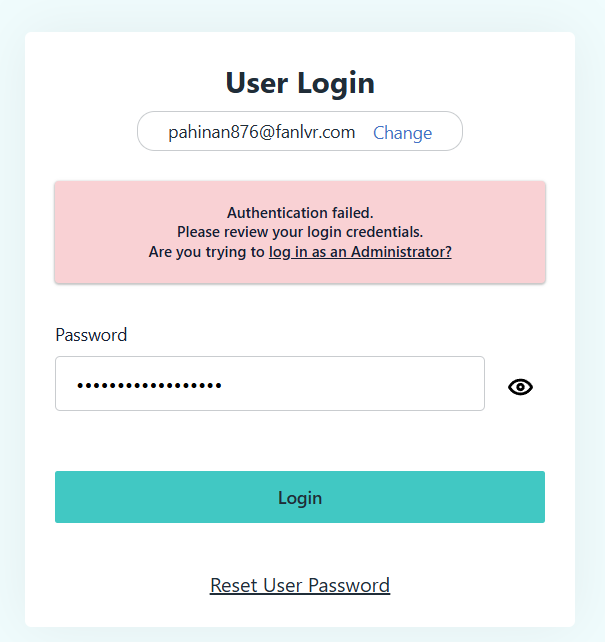
Task: Click the pahinan876@fanlvr.com email text
Action: [x=262, y=132]
